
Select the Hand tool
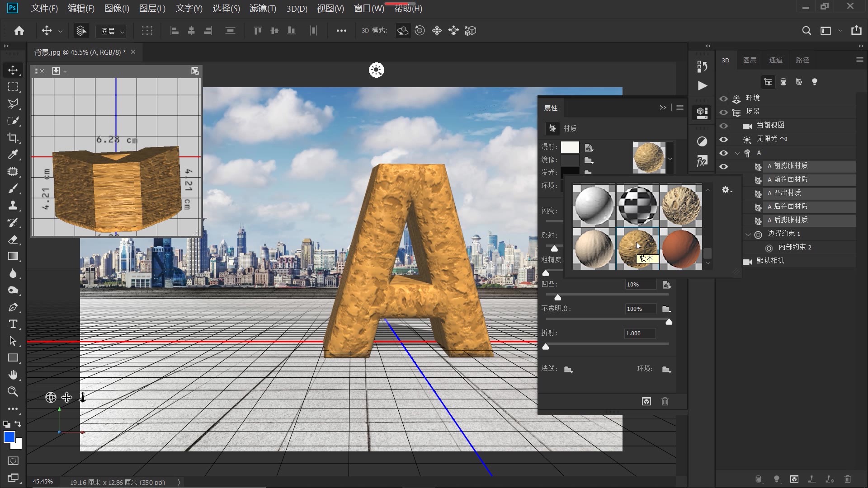click(13, 375)
